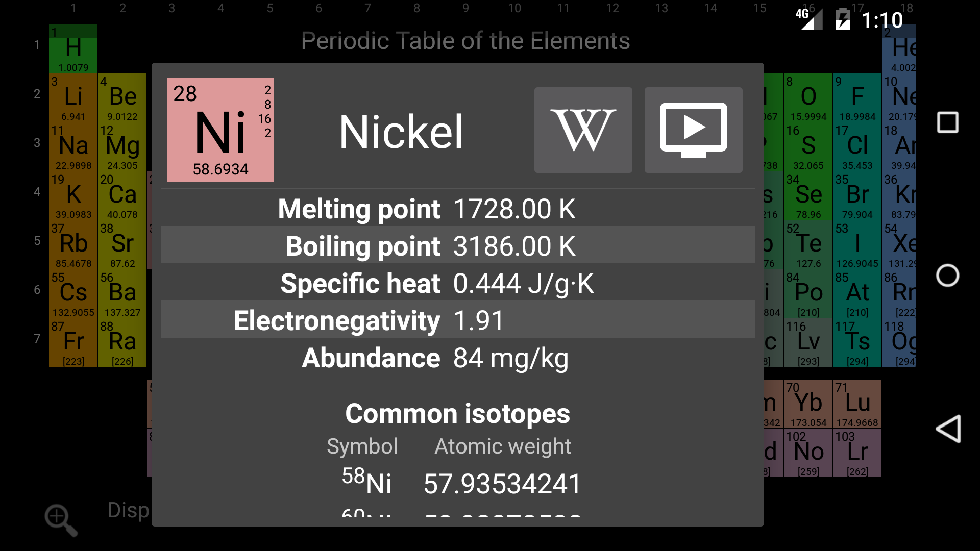This screenshot has height=551, width=980.
Task: Select the Hydrogen element cell
Action: pyautogui.click(x=73, y=49)
